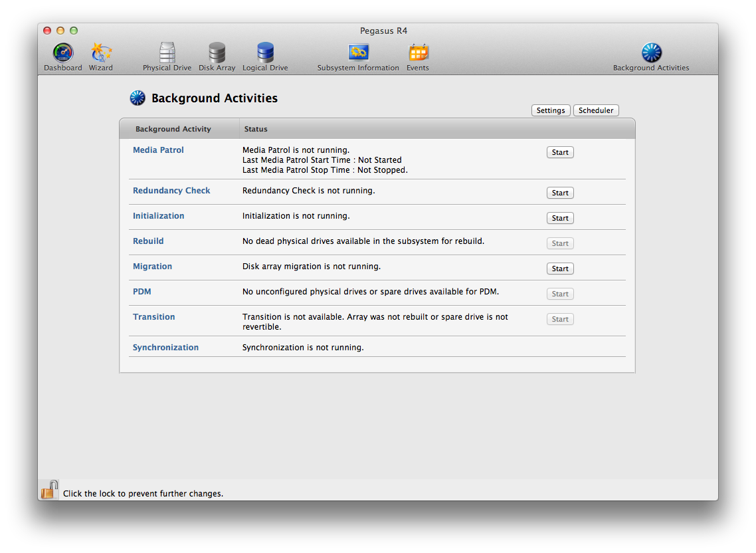Select the Synchronization activity link
The height and width of the screenshot is (553, 756).
point(165,348)
